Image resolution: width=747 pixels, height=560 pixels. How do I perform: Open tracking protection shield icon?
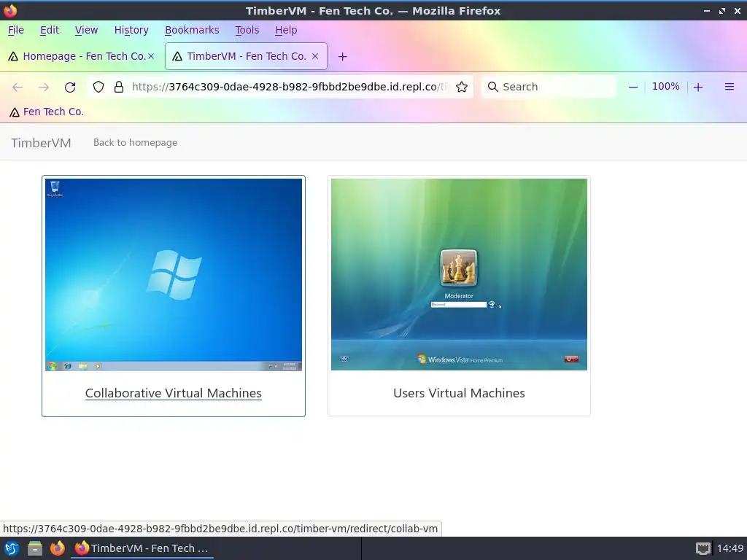coord(98,87)
